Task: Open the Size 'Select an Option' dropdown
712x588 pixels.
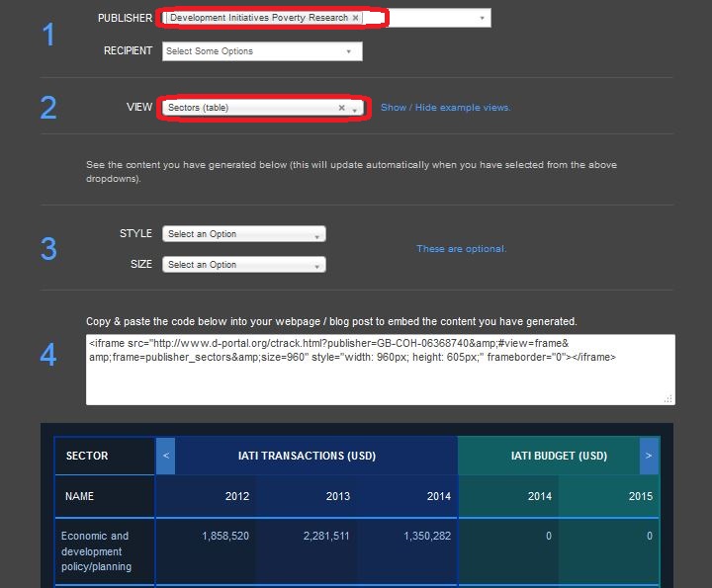Action: point(244,265)
